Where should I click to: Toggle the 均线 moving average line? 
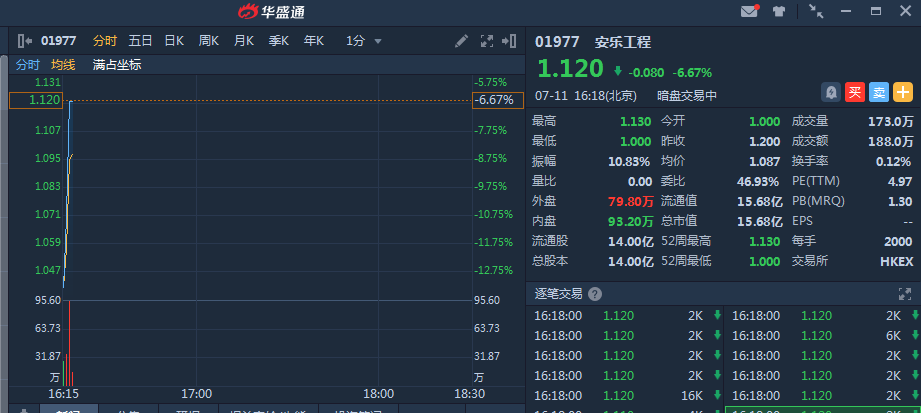(64, 65)
